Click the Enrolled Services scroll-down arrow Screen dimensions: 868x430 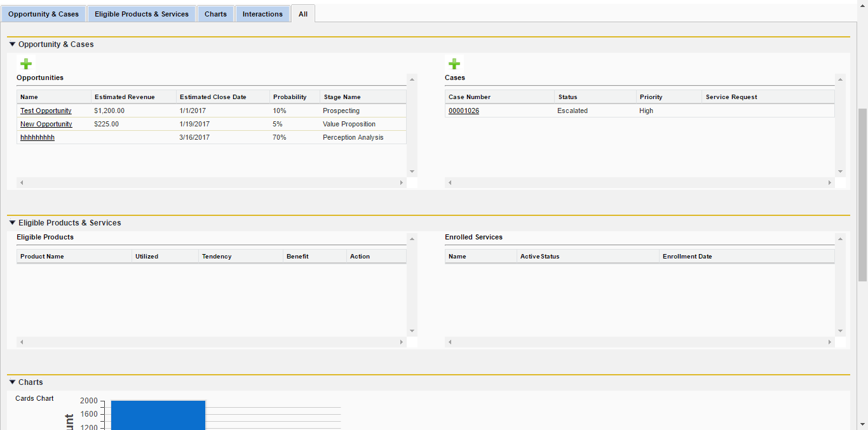pyautogui.click(x=841, y=331)
